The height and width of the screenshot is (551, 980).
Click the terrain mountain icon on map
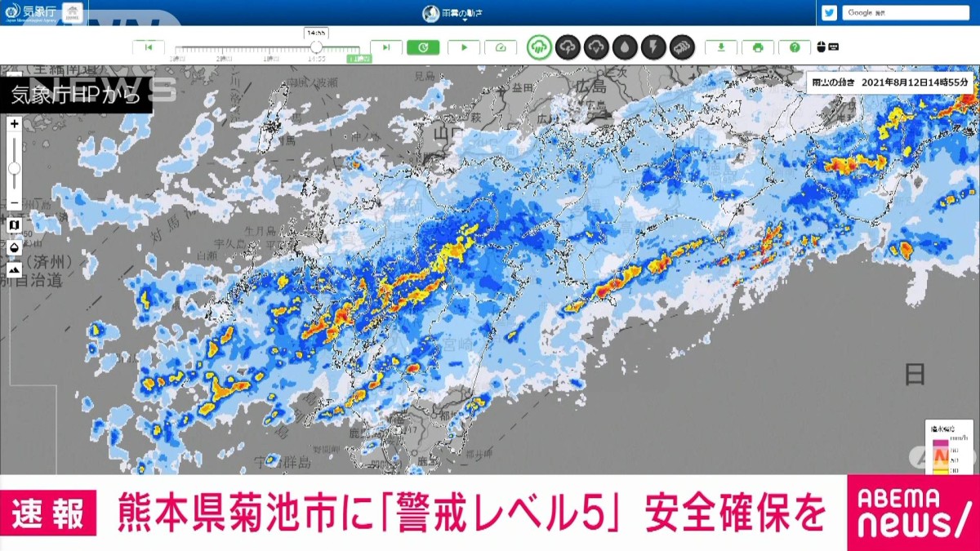pyautogui.click(x=15, y=269)
